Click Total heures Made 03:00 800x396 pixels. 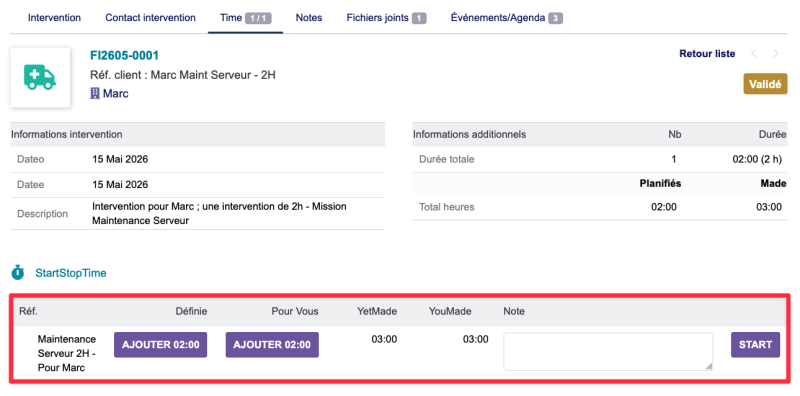pos(768,207)
